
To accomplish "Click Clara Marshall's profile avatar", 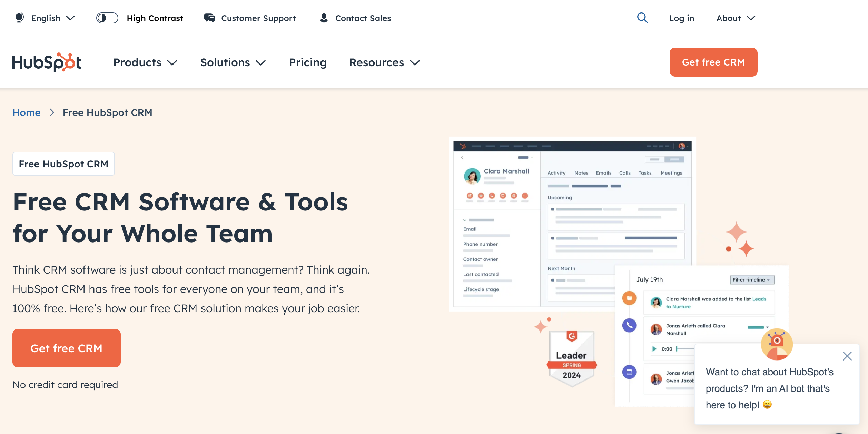I will [472, 176].
